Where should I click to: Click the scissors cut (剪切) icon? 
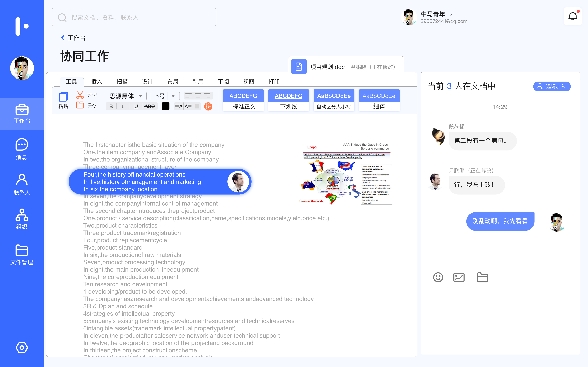[80, 95]
